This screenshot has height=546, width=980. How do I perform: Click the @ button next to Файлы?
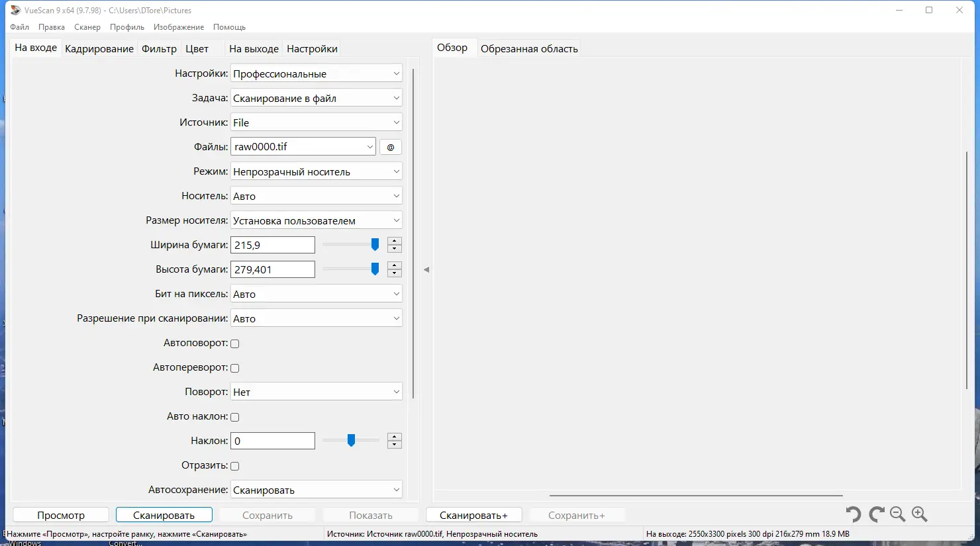point(391,147)
